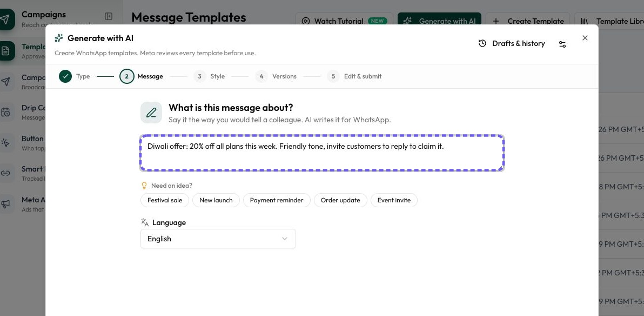Viewport: 644px width, 316px height.
Task: Select the Templates document sidebar icon
Action: point(5,51)
